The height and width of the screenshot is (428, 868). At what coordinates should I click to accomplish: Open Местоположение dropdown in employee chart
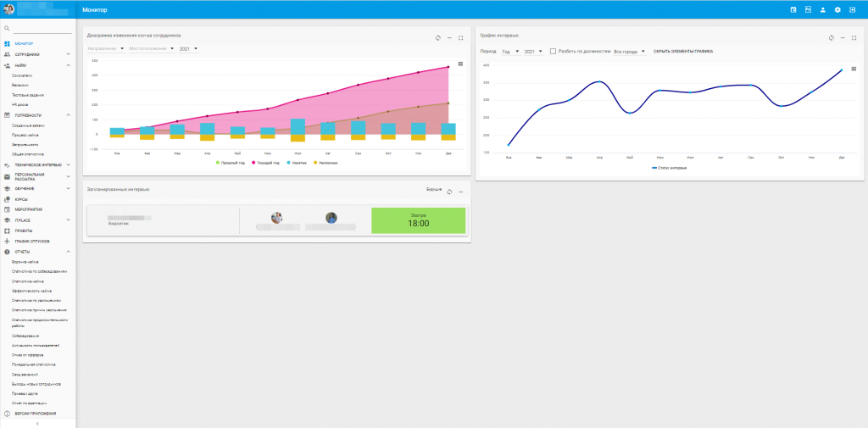click(152, 48)
